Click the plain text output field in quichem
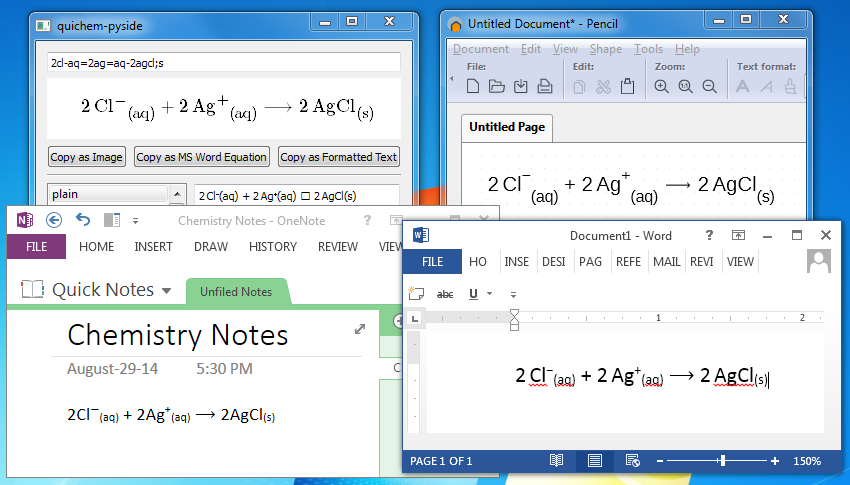The image size is (850, 485). click(x=297, y=195)
